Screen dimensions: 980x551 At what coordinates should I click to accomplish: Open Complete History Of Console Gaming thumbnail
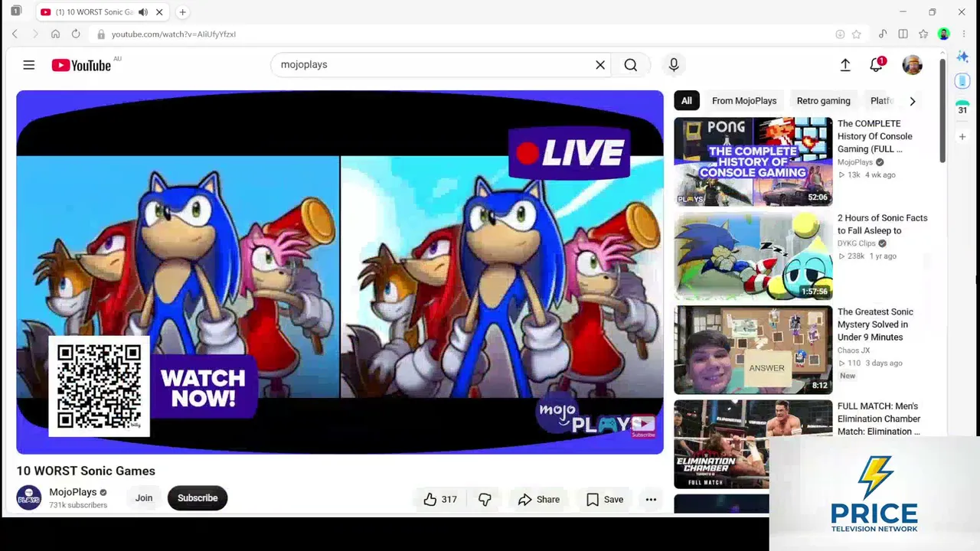click(x=753, y=161)
